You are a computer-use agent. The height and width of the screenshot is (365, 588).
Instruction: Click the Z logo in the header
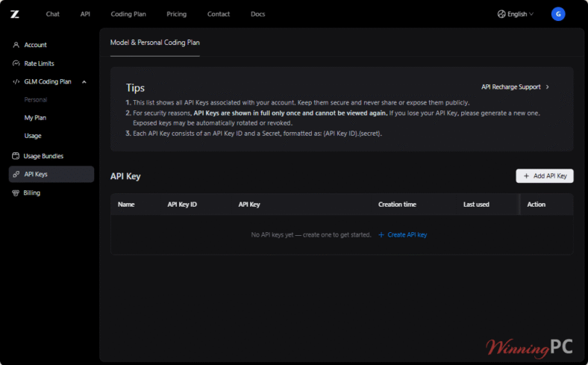[15, 14]
